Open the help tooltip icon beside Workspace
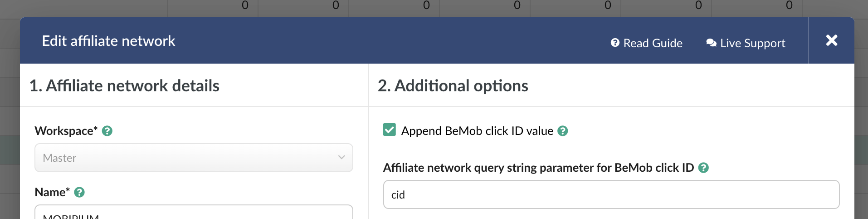Viewport: 868px width, 219px height. [x=107, y=131]
